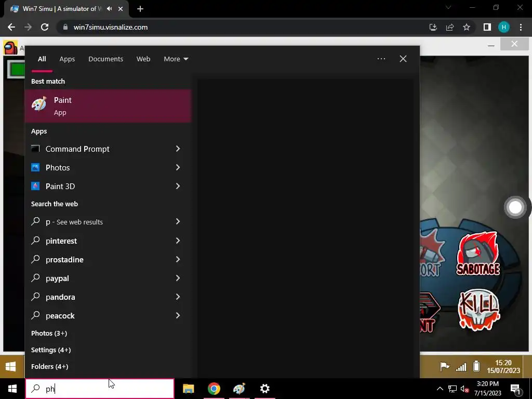Open a new Chrome tab
532x399 pixels.
coord(140,9)
